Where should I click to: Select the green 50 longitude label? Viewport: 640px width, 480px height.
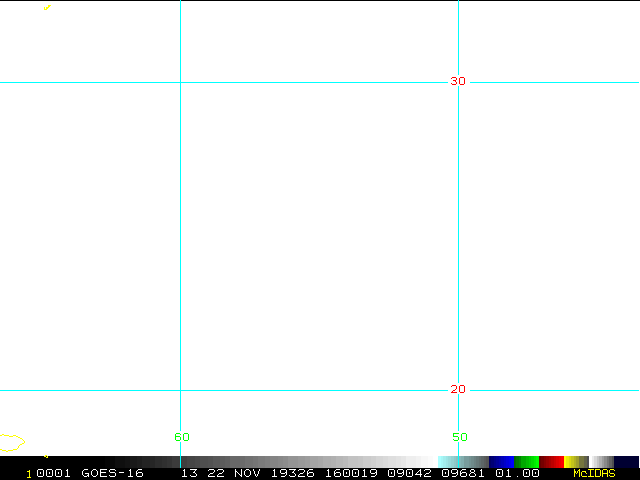tap(460, 437)
